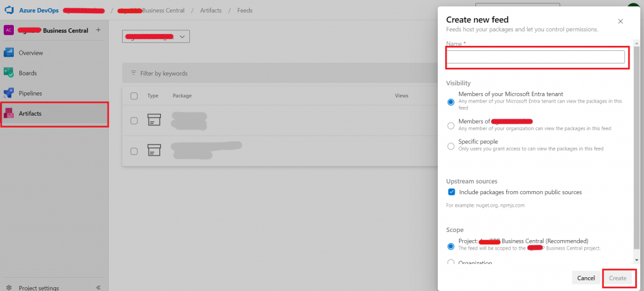The width and height of the screenshot is (644, 291).
Task: Check the second package row checkbox
Action: tap(134, 151)
